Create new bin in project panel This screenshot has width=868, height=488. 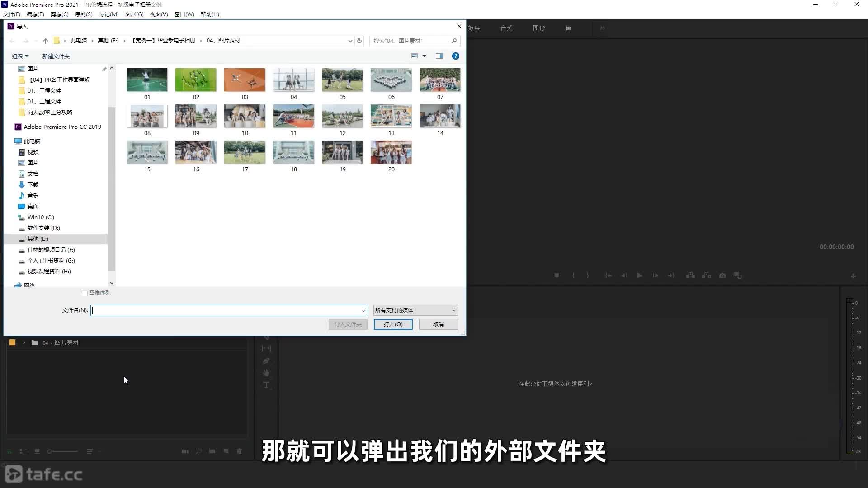click(x=212, y=451)
